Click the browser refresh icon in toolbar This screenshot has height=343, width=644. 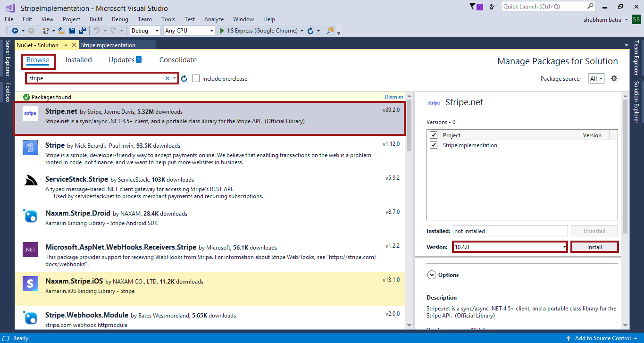pos(310,31)
